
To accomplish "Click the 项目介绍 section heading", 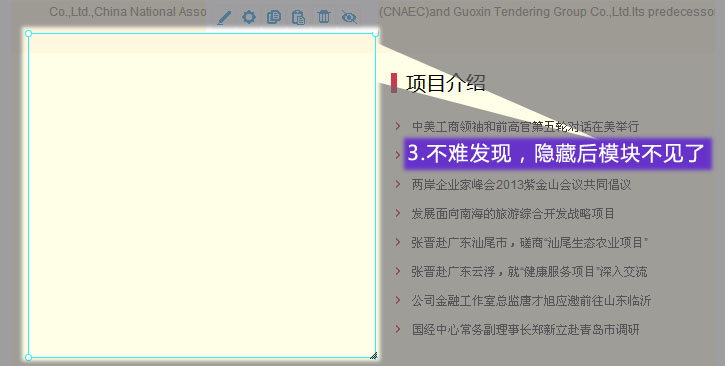I will 446,83.
